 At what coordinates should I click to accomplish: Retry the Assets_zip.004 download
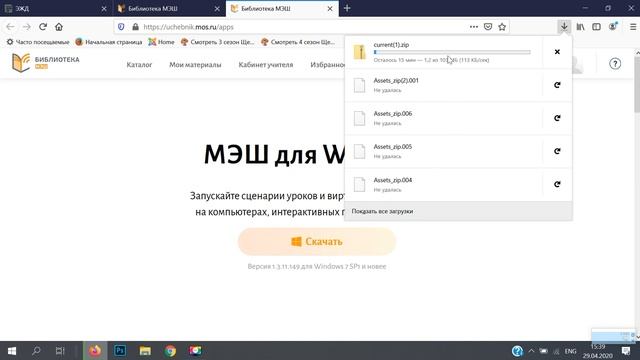click(557, 184)
